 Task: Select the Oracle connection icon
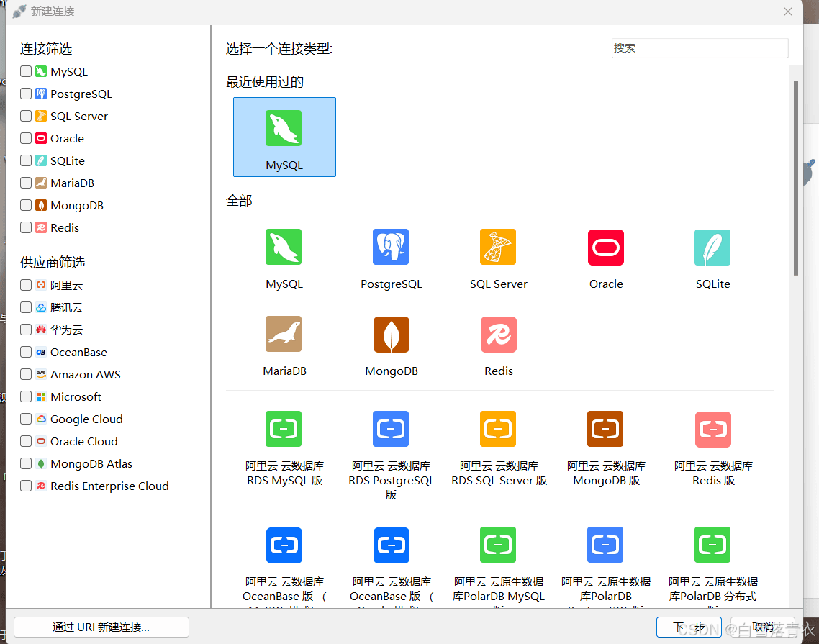coord(605,248)
